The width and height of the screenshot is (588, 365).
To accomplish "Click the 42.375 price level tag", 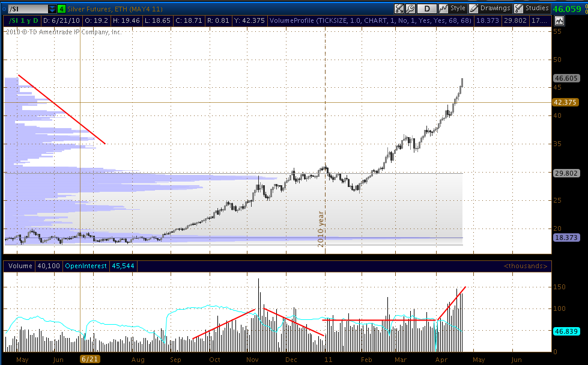I will click(x=566, y=102).
